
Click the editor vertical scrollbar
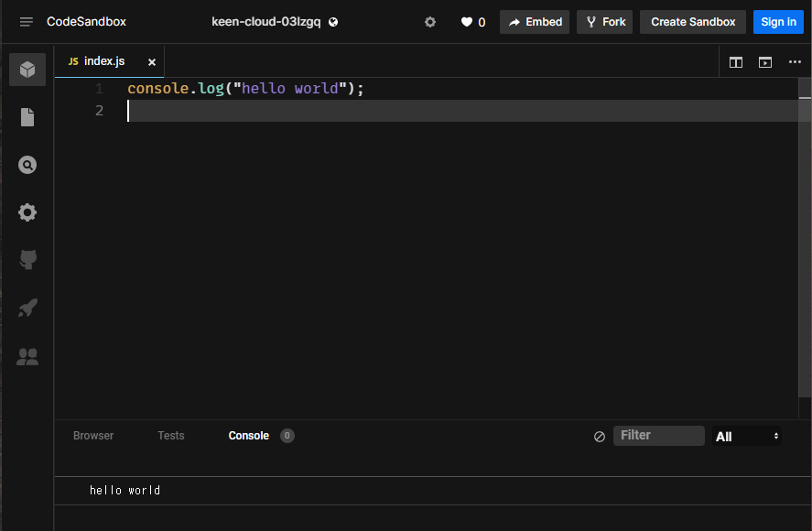click(805, 238)
